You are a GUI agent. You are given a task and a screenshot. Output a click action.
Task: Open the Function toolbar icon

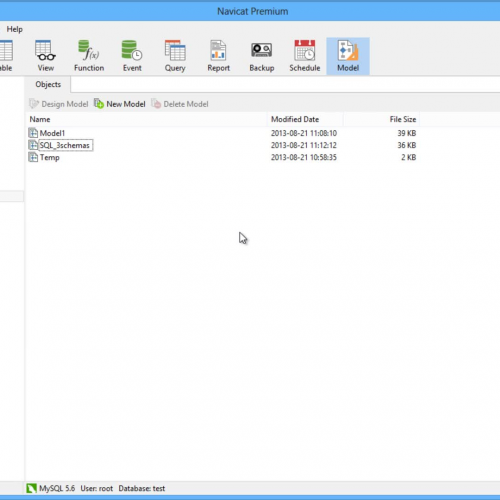[x=89, y=56]
